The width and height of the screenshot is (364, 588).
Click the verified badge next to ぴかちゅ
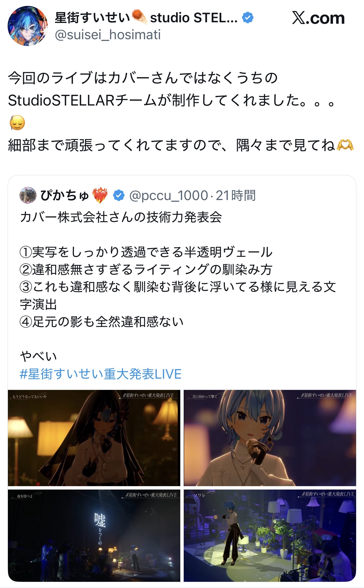click(x=119, y=195)
